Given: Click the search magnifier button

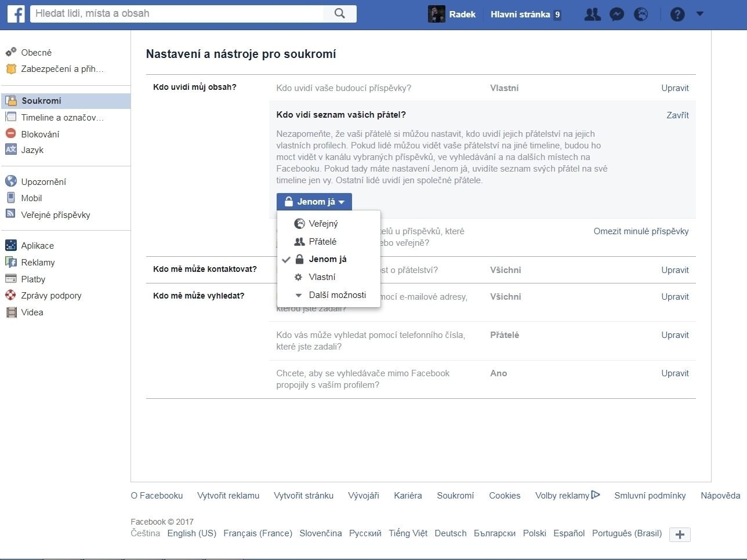Looking at the screenshot, I should coord(340,13).
